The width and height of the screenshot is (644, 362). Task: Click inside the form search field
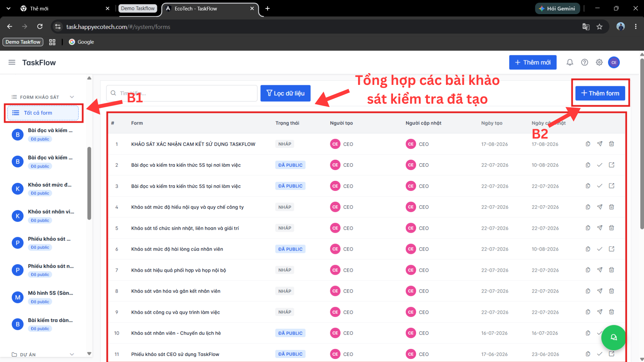click(x=182, y=93)
